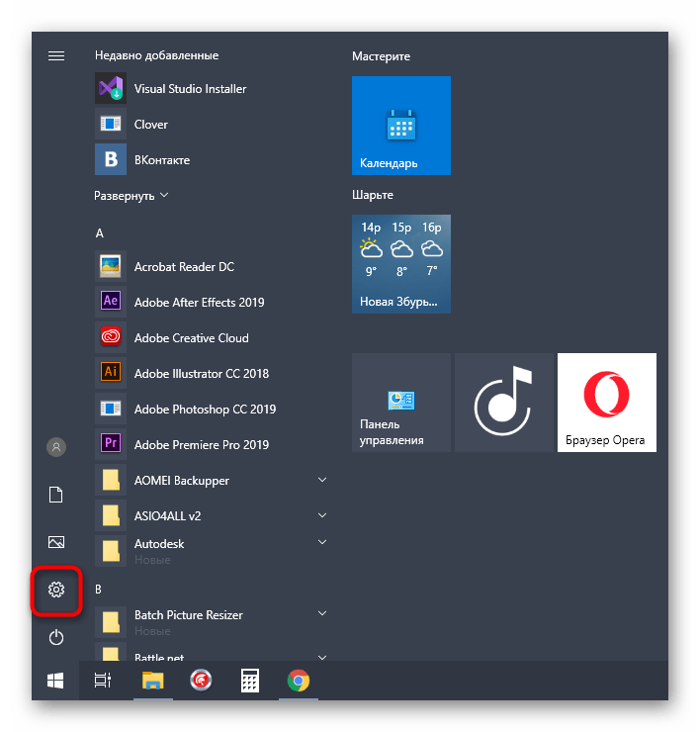Click the letter B section header
The height and width of the screenshot is (732, 700).
tap(98, 590)
